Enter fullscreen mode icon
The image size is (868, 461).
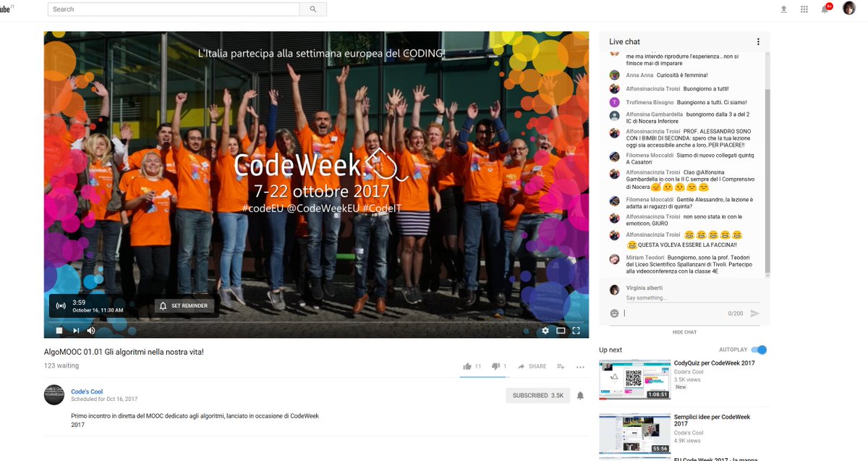pos(576,331)
